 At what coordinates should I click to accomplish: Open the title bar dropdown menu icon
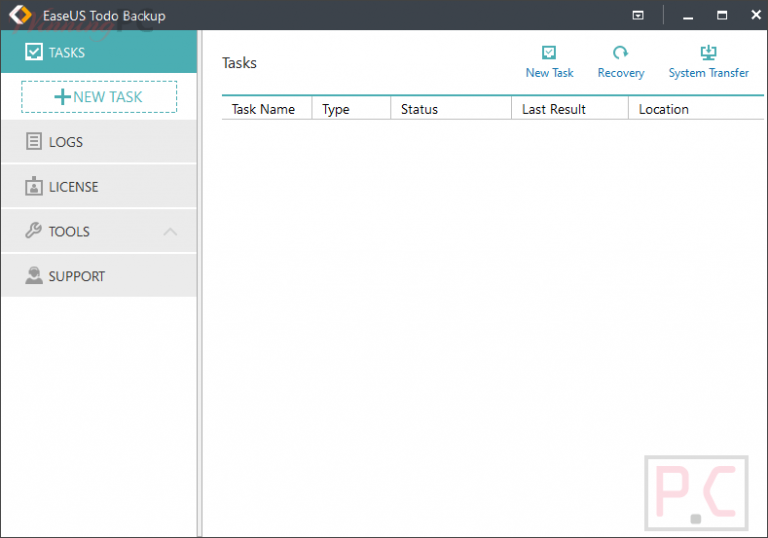point(638,15)
